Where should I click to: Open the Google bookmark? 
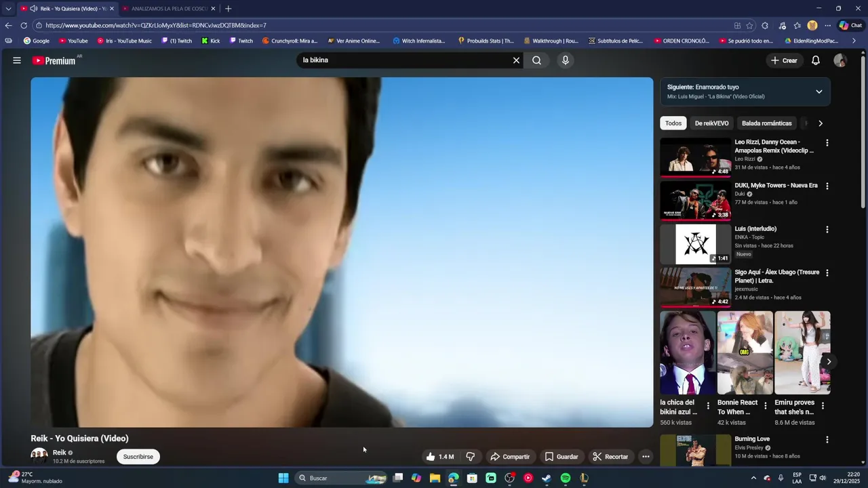pos(37,41)
